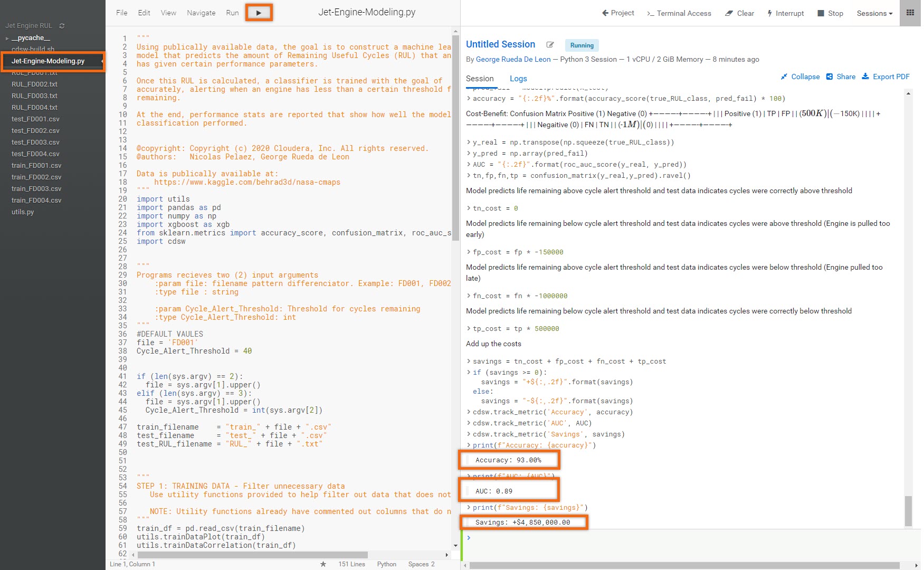Click editor scroll-down arrow

[x=455, y=546]
